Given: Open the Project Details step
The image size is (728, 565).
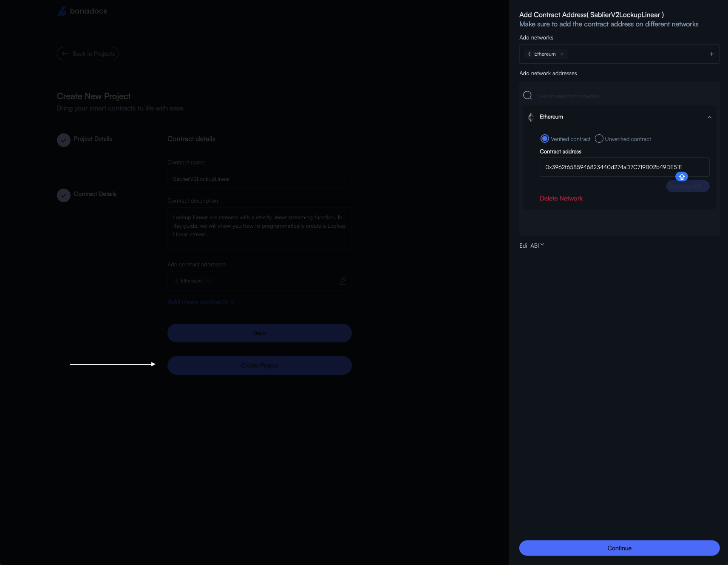Looking at the screenshot, I should point(93,139).
